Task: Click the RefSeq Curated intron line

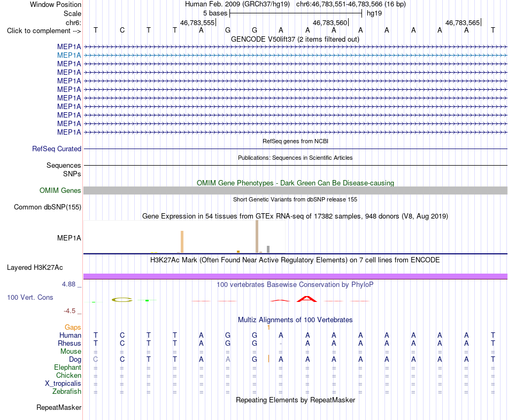Action: tap(295, 149)
